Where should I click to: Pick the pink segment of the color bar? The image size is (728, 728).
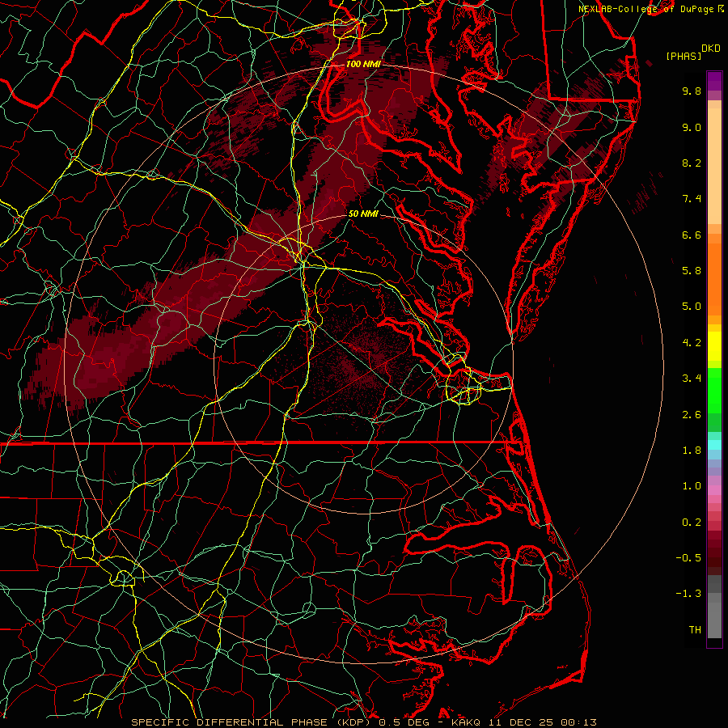coord(714,490)
